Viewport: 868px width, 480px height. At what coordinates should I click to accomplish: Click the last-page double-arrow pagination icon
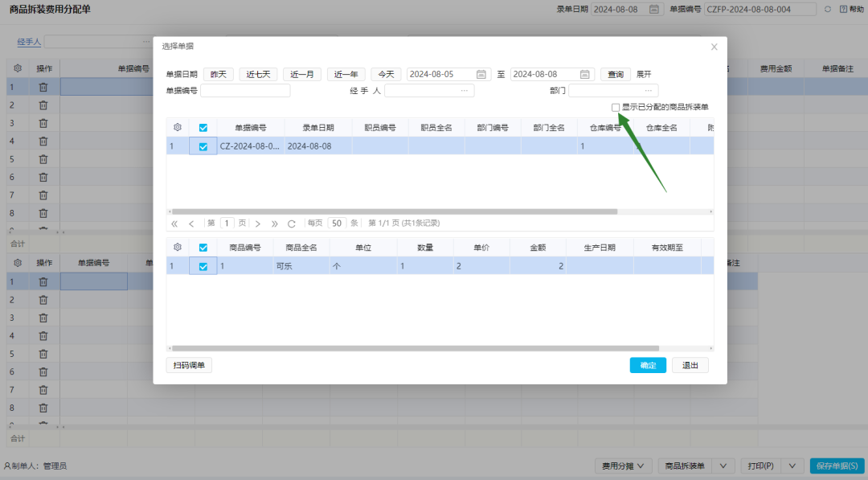[275, 223]
